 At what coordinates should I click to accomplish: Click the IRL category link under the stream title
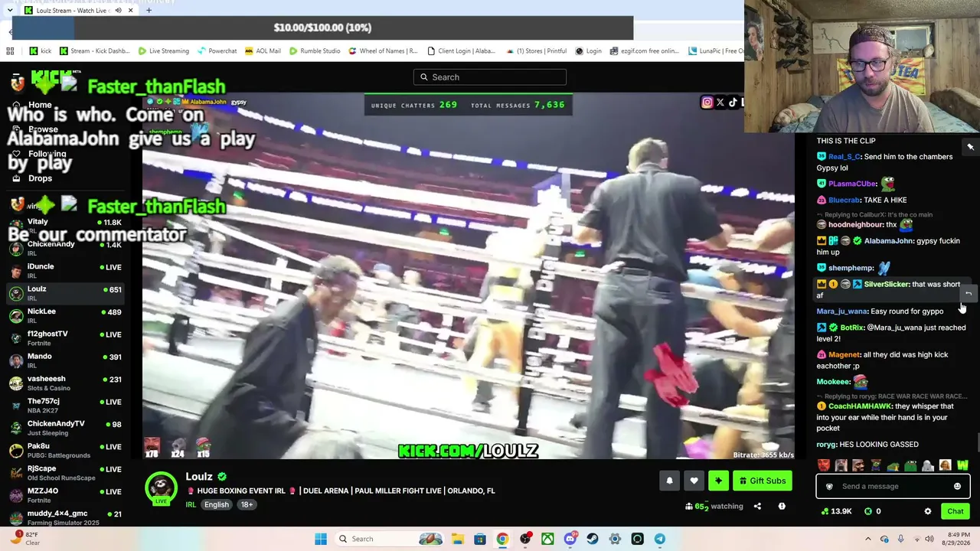click(191, 504)
